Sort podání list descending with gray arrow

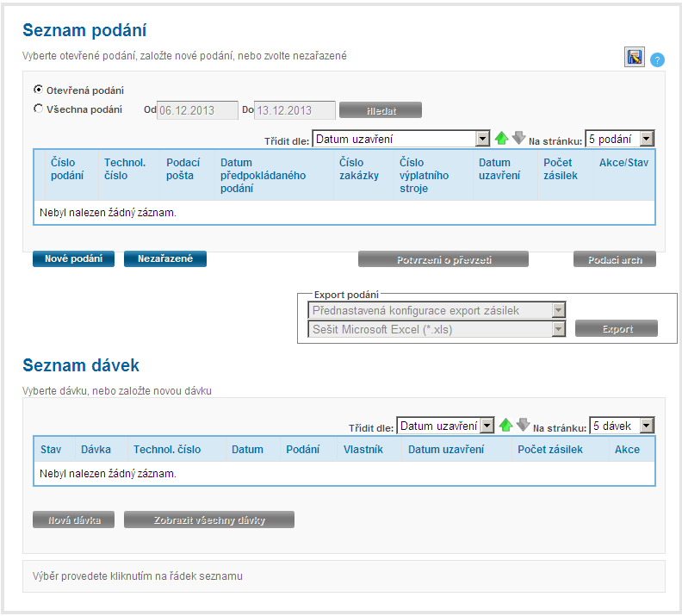(x=518, y=139)
